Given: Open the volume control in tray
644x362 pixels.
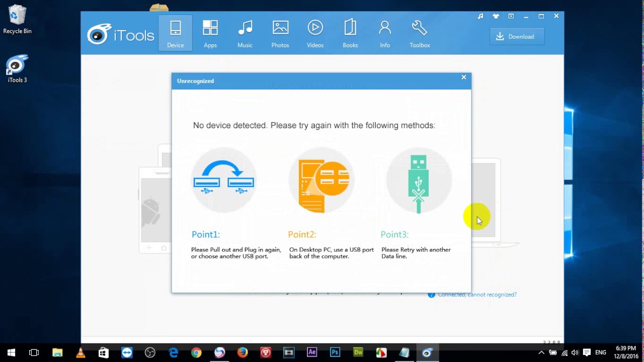Looking at the screenshot, I should [575, 352].
